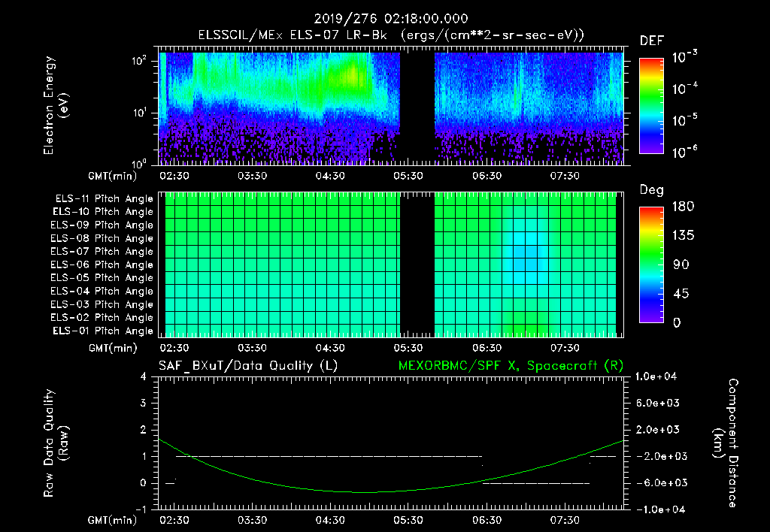
Task: Click the 10^-3 DEF colorbar tick
Action: click(684, 57)
